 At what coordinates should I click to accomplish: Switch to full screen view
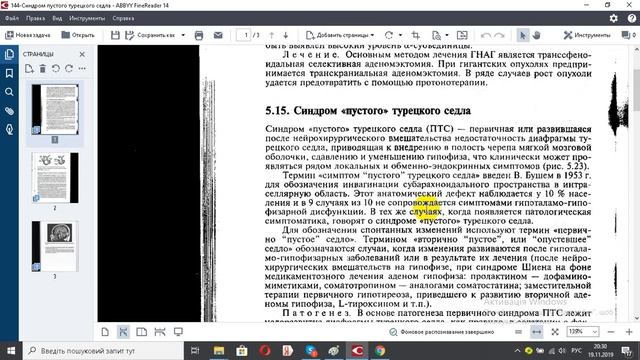[178, 332]
